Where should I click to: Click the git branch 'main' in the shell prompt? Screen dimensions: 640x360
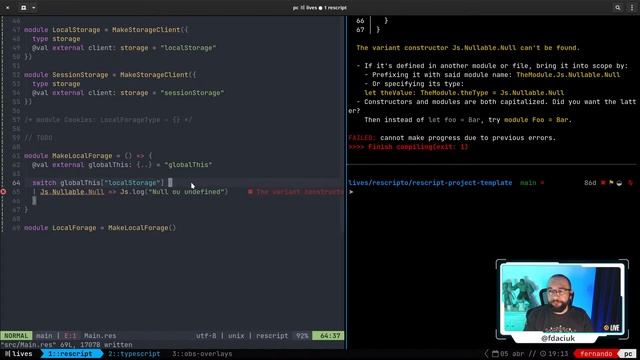point(528,182)
